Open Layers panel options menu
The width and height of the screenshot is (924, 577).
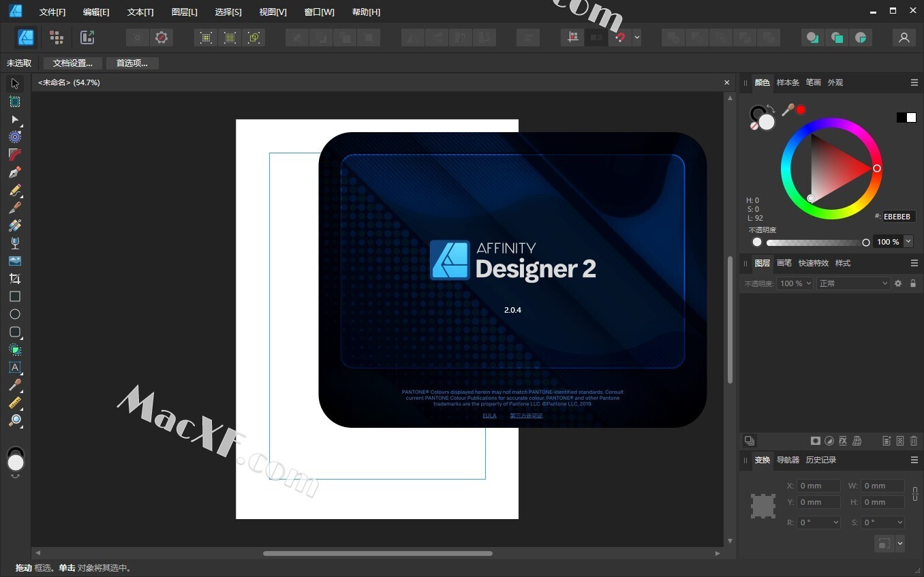914,263
